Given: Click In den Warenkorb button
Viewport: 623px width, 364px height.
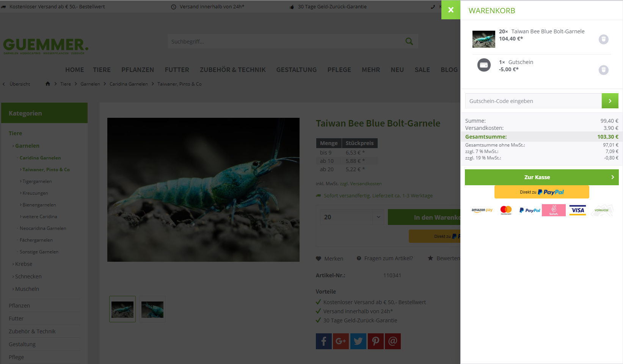Looking at the screenshot, I should point(424,217).
